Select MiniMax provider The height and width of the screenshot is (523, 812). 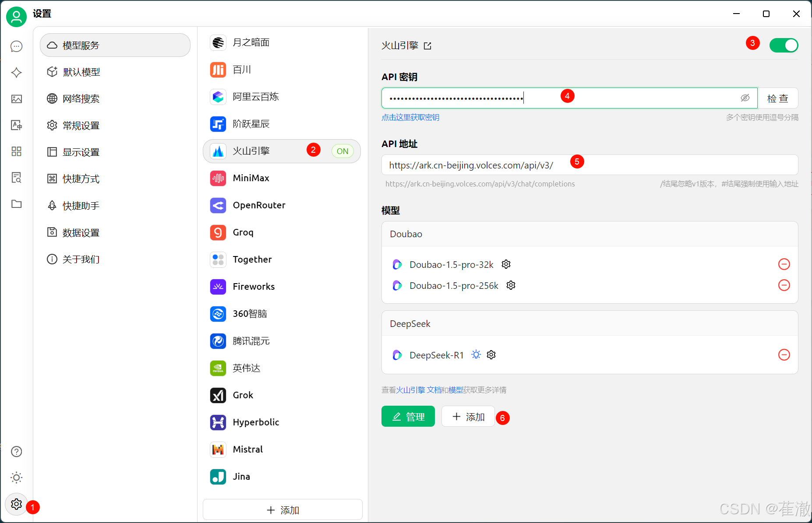point(282,178)
